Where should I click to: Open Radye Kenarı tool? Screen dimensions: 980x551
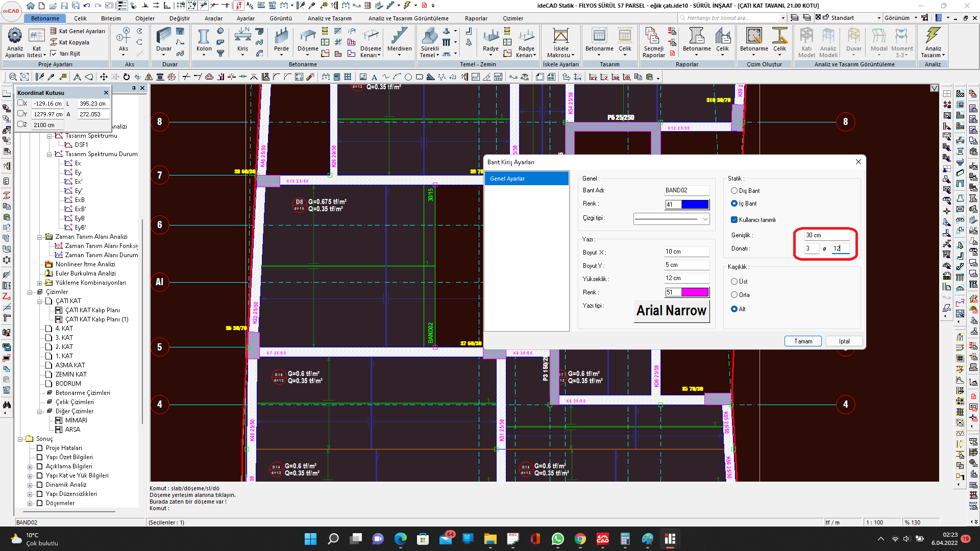pos(526,43)
